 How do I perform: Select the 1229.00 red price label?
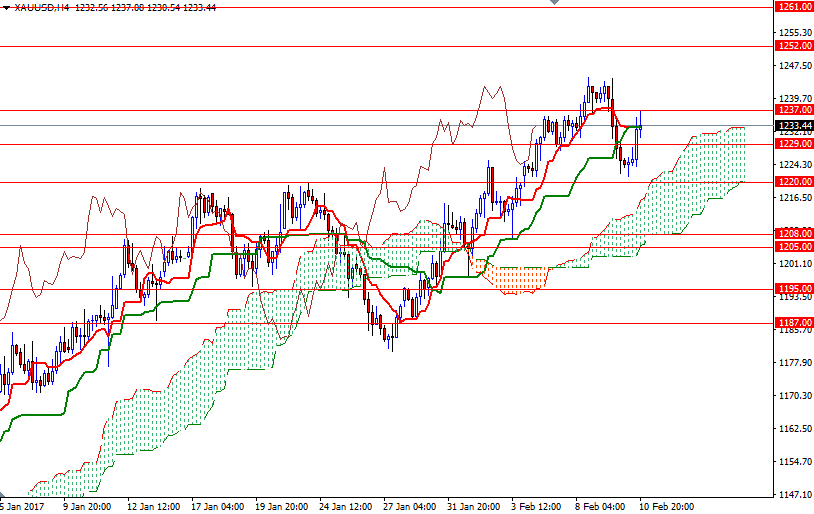click(x=794, y=144)
